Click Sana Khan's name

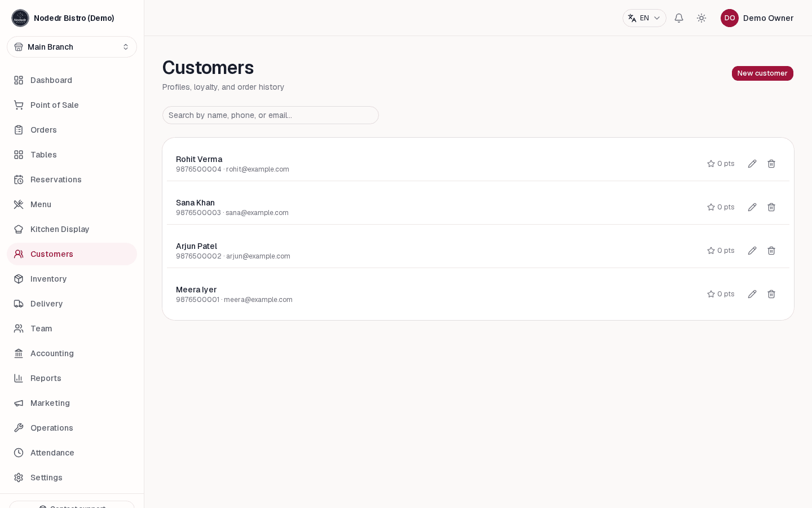coord(195,203)
